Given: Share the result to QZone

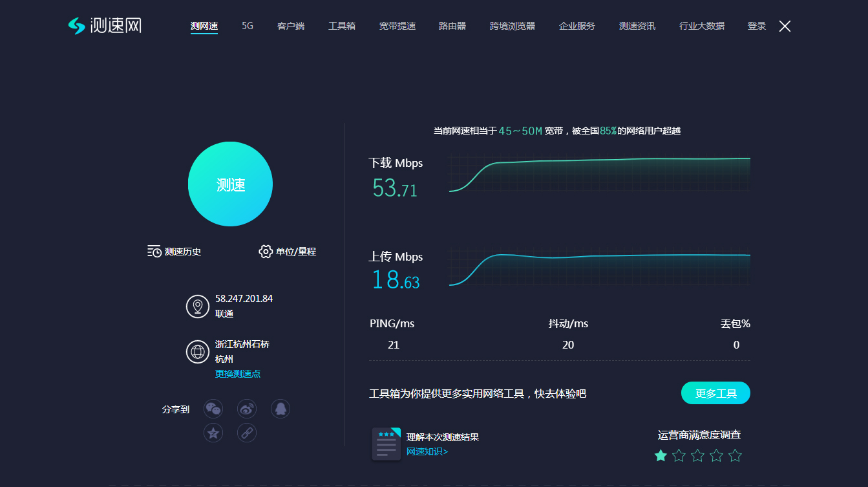Looking at the screenshot, I should [x=213, y=432].
